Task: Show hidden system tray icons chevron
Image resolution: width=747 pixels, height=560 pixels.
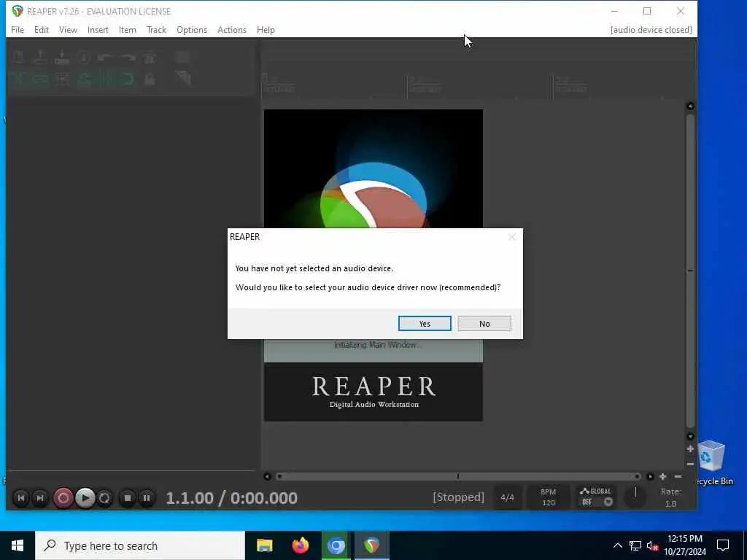Action: (x=617, y=545)
